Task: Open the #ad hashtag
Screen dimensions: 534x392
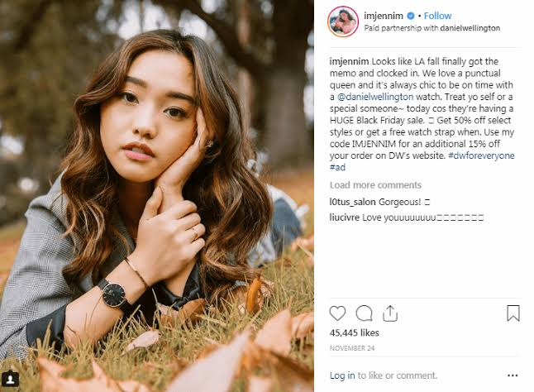Action: [337, 166]
